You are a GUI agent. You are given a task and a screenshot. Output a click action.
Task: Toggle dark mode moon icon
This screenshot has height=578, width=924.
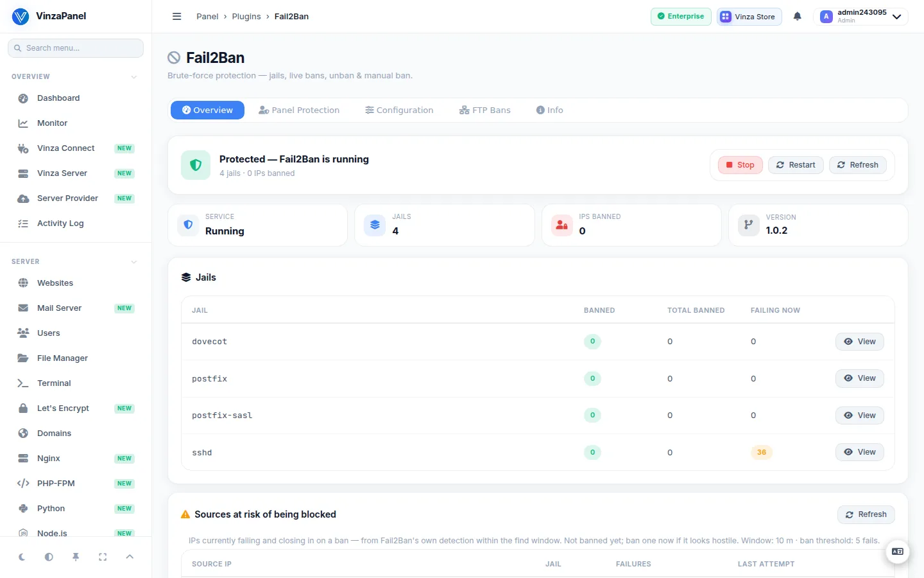22,557
